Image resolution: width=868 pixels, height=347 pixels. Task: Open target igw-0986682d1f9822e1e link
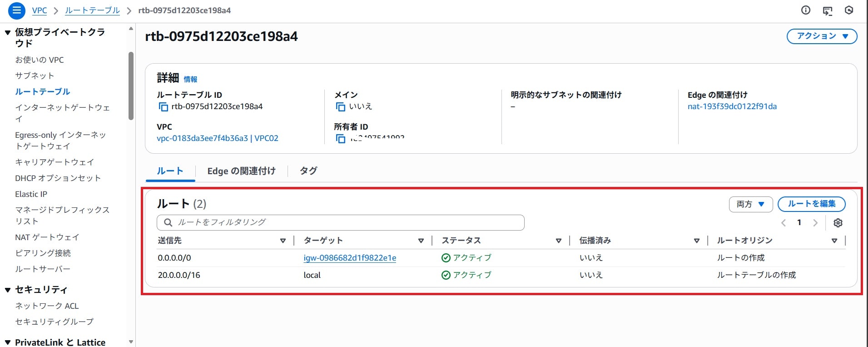point(350,258)
